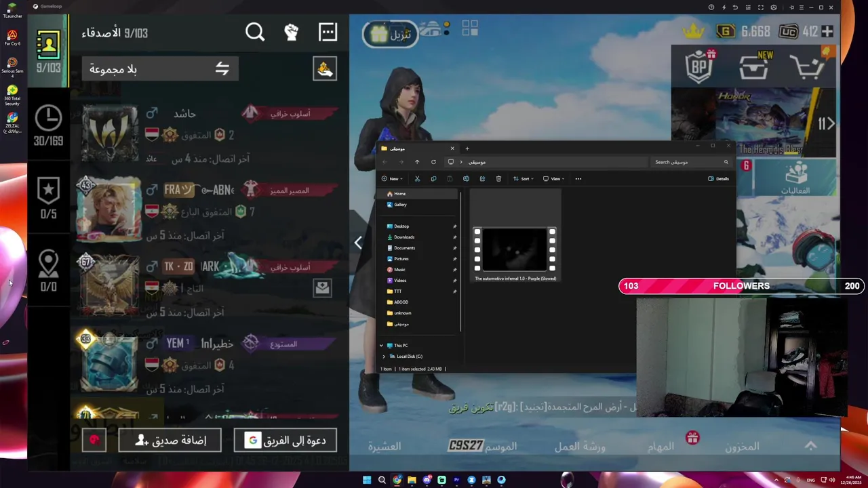
Task: Click the level 33 YEM friend avatar
Action: 109,363
